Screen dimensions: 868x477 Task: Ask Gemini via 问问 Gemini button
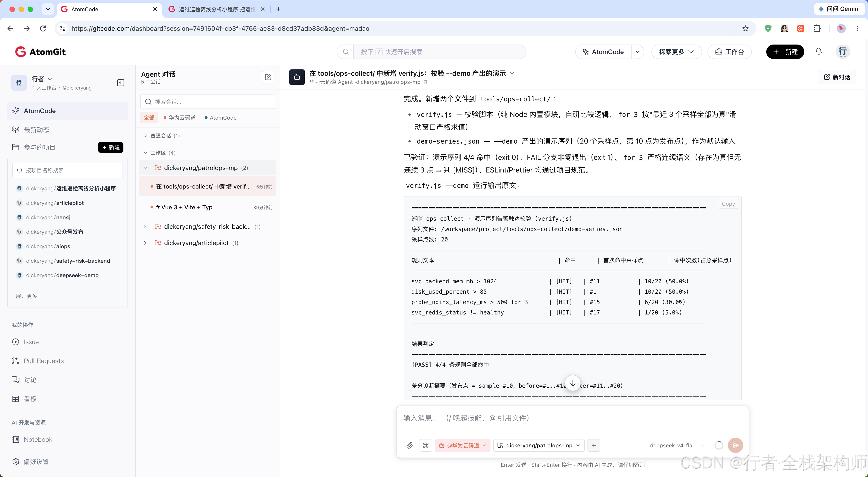pos(839,9)
